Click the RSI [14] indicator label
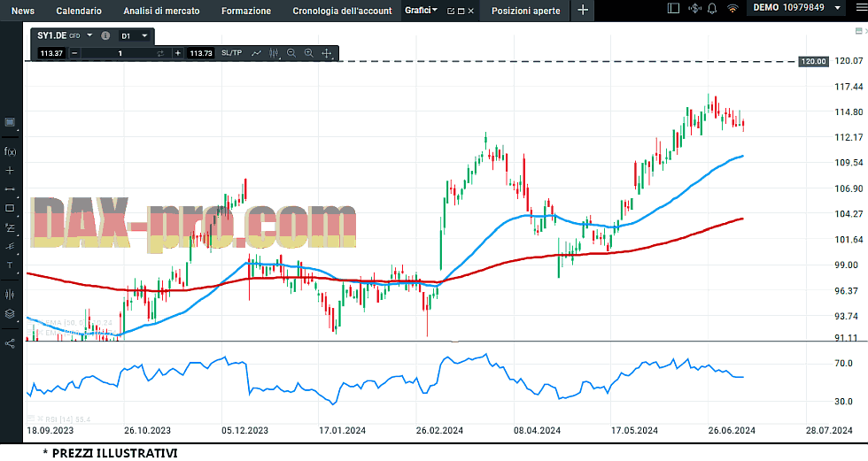This screenshot has width=868, height=461. point(67,419)
